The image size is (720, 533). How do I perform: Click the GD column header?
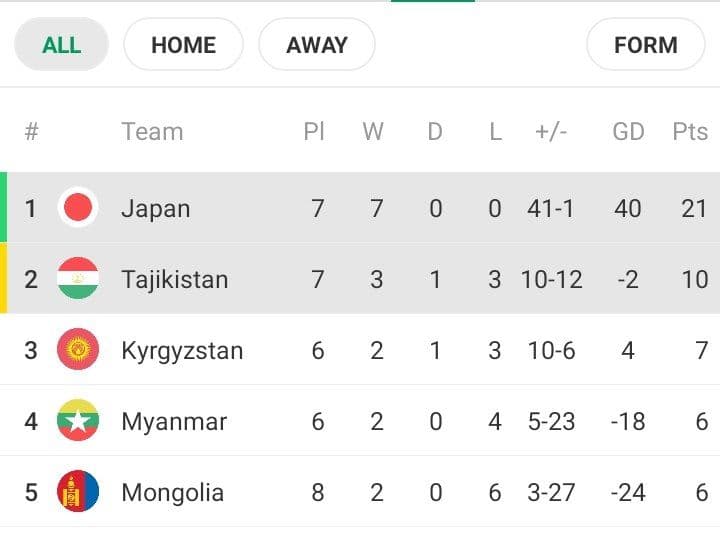click(x=628, y=132)
